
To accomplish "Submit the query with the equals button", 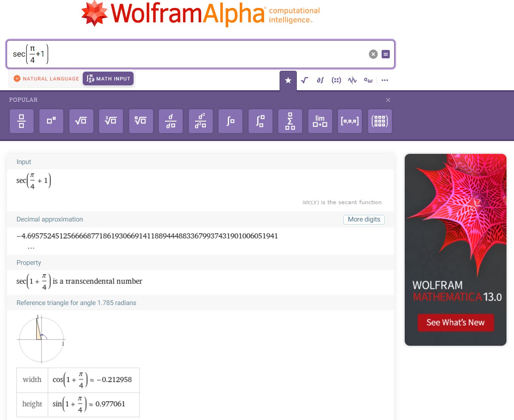I will point(386,54).
